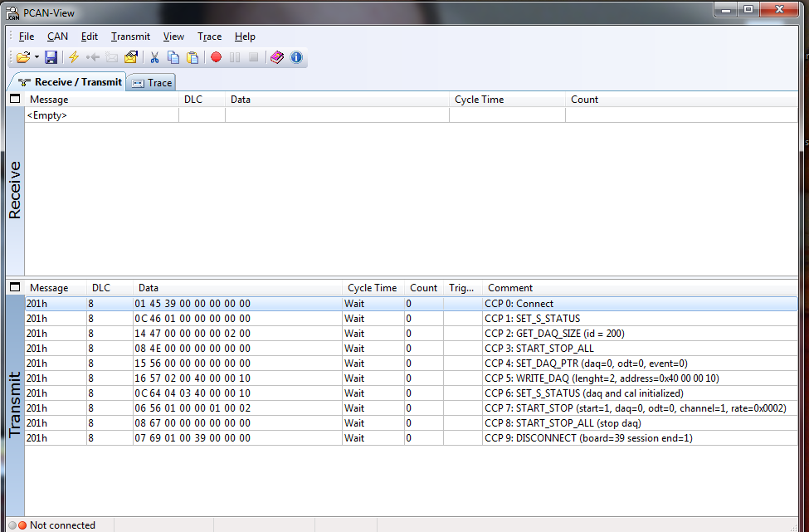Click the Trig... column header
Screen dimensions: 809x532
(x=462, y=288)
